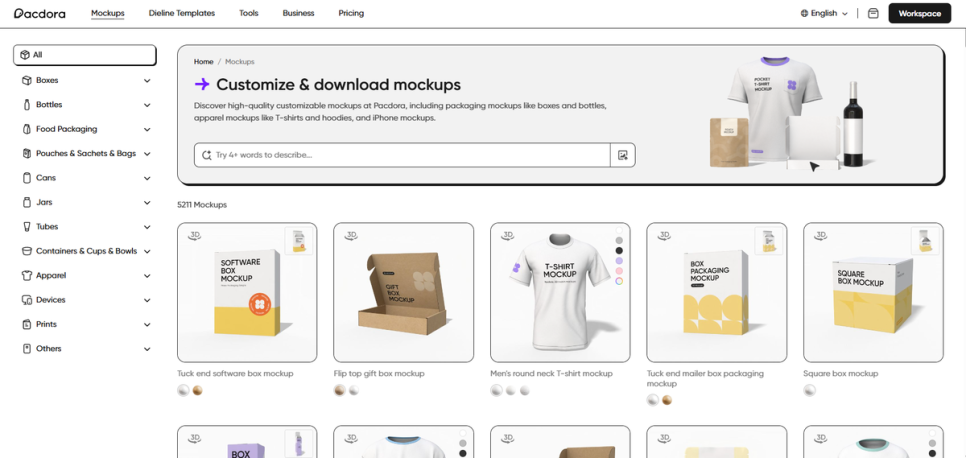Expand the Pouches & Sachets & Bags chevron
Image resolution: width=966 pixels, height=458 pixels.
(x=147, y=154)
